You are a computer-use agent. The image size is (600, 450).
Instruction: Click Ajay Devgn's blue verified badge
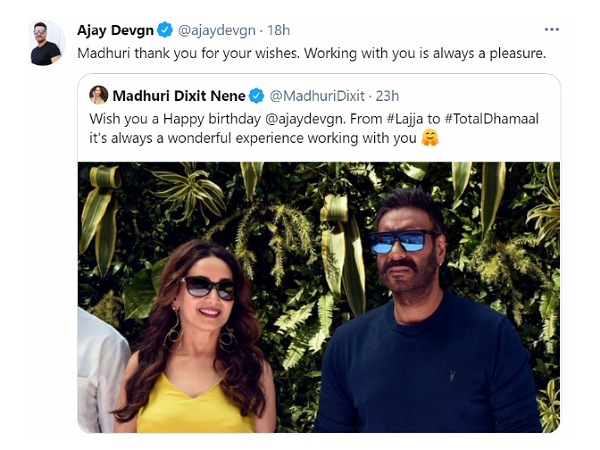165,30
